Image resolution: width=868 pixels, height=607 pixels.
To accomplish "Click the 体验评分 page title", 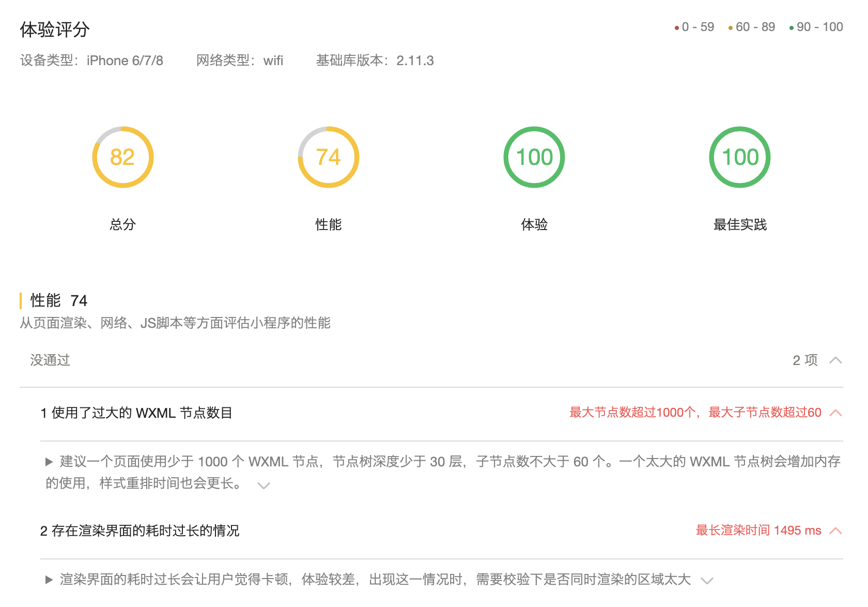I will (x=55, y=29).
